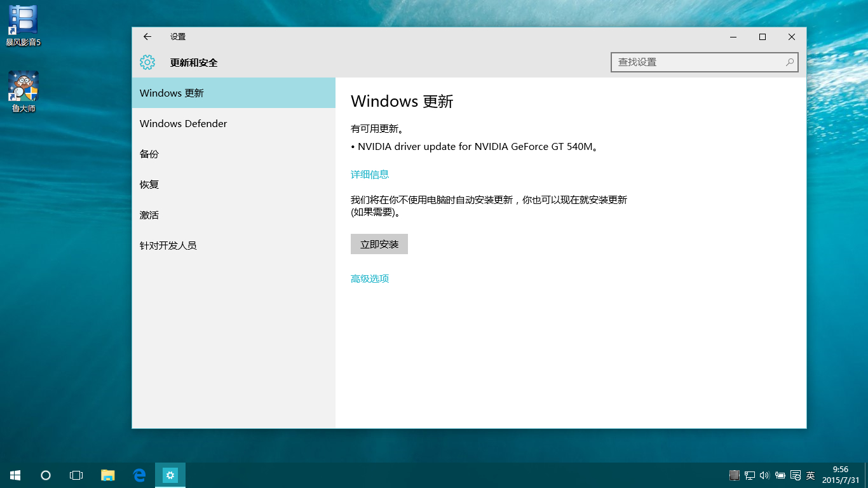Open Cortana circle search on taskbar
This screenshot has height=488, width=868.
(x=46, y=475)
